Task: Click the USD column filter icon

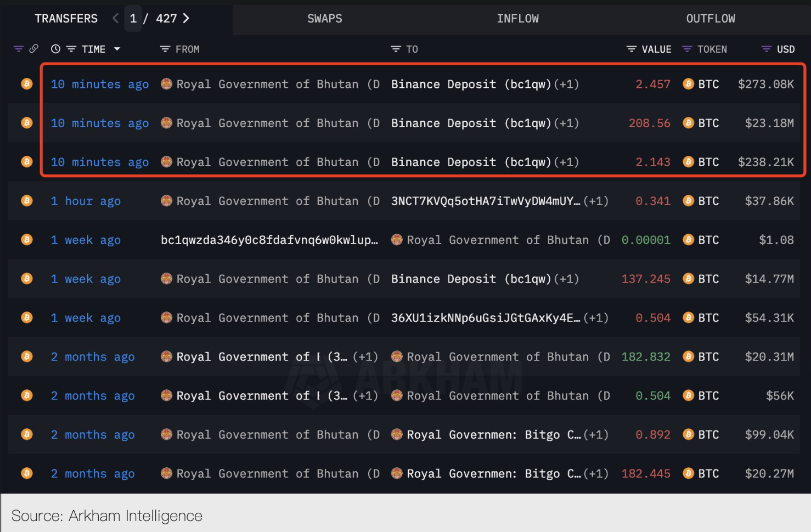Action: click(767, 49)
